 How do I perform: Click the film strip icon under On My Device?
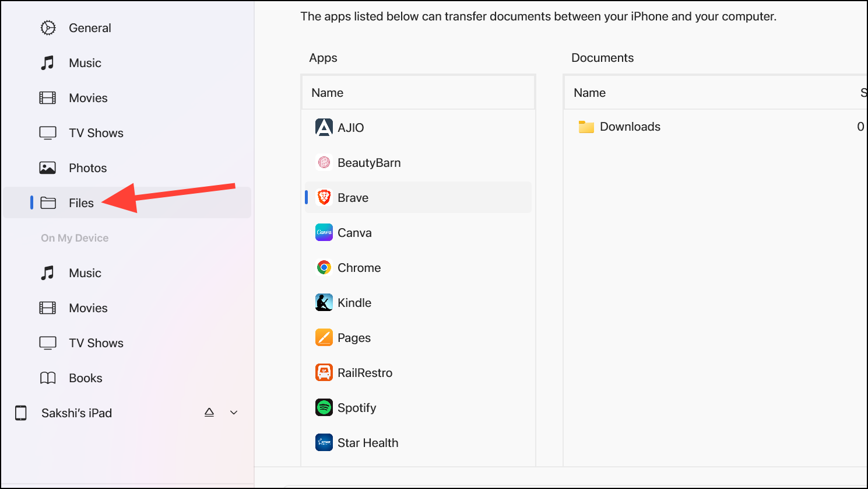[48, 308]
